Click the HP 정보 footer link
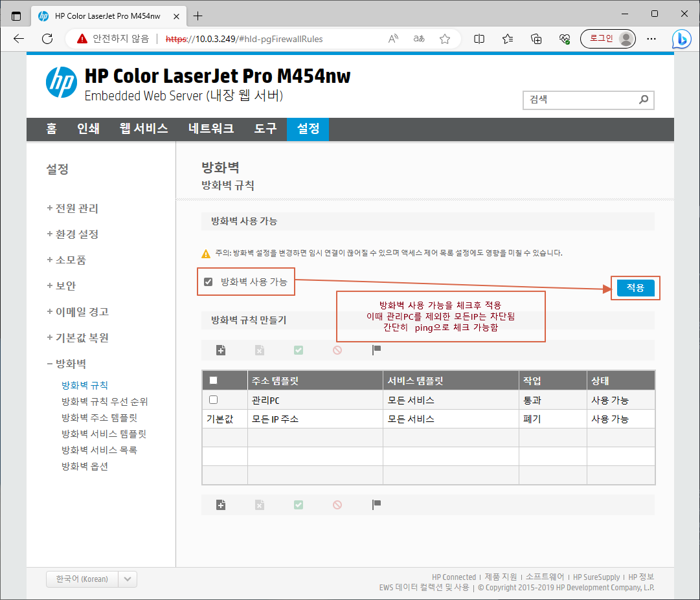This screenshot has width=700, height=600. pyautogui.click(x=641, y=577)
